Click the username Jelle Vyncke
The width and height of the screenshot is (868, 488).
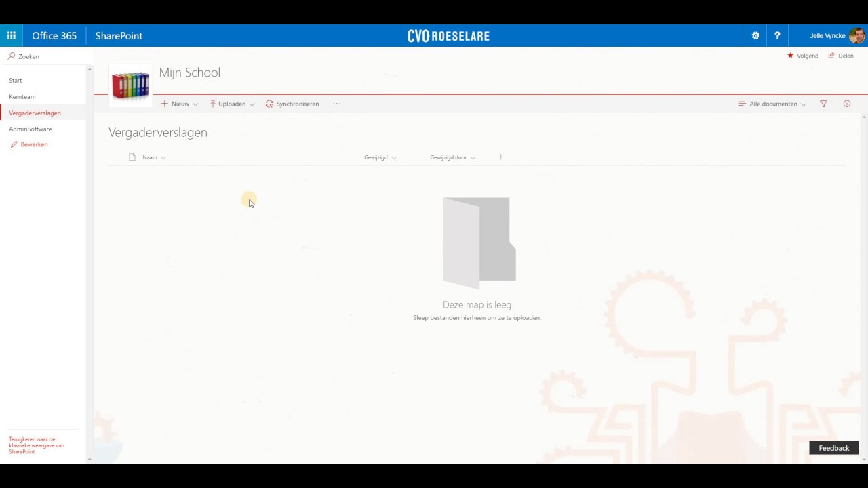[x=827, y=35]
